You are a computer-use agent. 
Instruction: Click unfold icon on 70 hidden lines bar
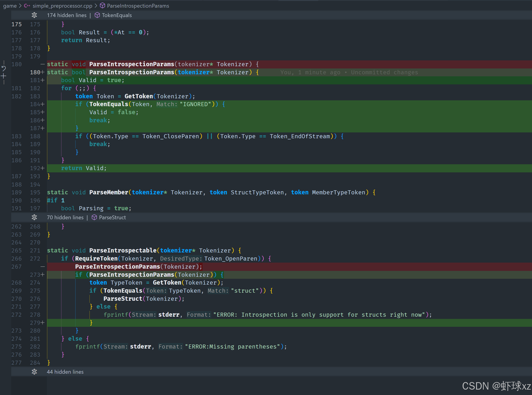pyautogui.click(x=34, y=217)
